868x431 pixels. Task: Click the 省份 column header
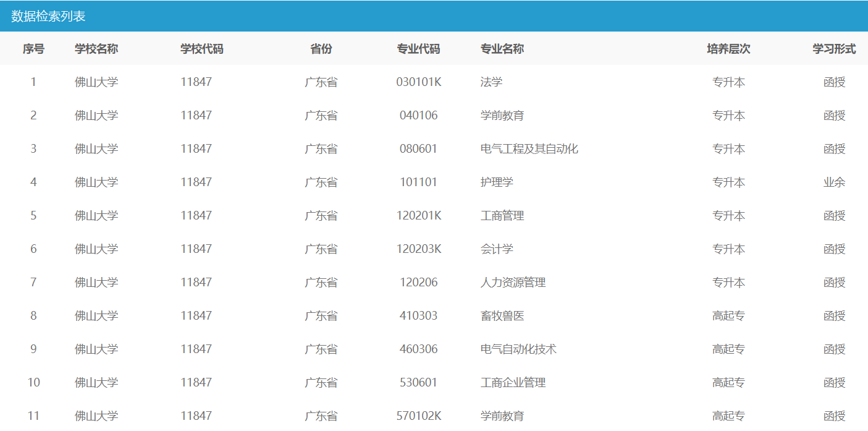point(321,49)
